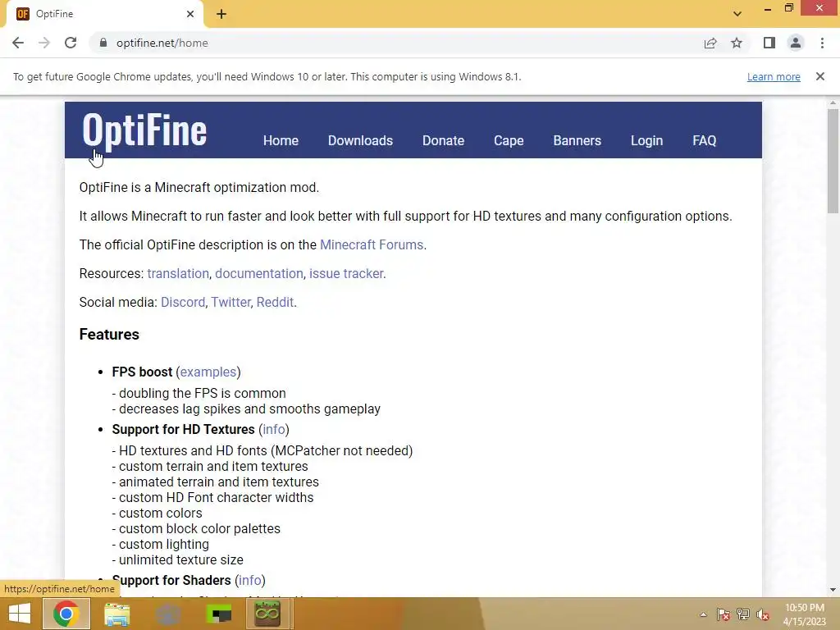Screen dimensions: 840x630
Task: Open the translation resource link
Action: pos(178,274)
